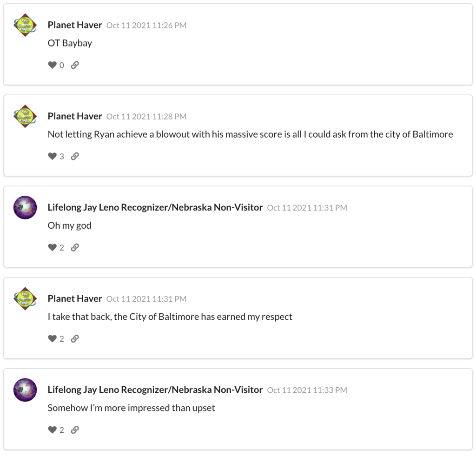The height and width of the screenshot is (456, 476).
Task: Open timestamp Oct 11 2021 11:26 PM
Action: [146, 25]
